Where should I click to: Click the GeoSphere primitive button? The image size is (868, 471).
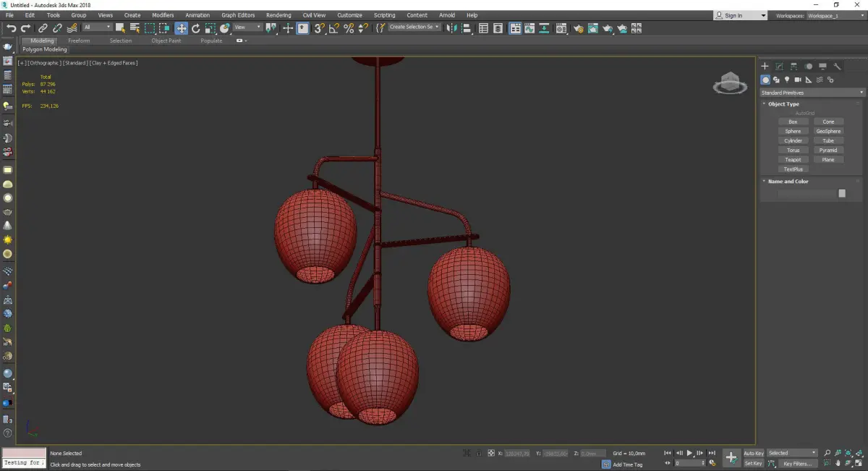point(828,131)
